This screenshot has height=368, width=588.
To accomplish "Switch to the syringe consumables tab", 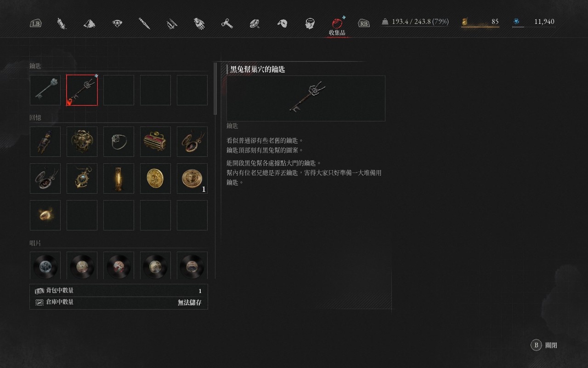I will [x=62, y=23].
